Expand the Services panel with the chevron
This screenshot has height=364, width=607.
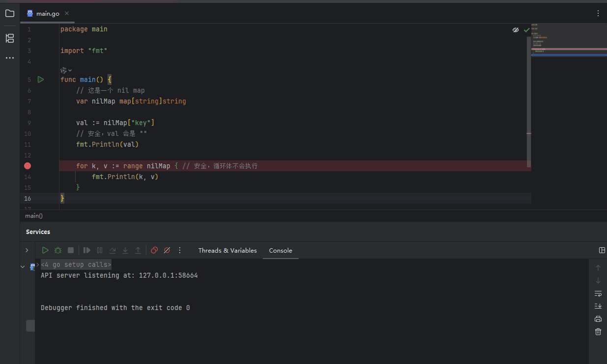pyautogui.click(x=27, y=250)
